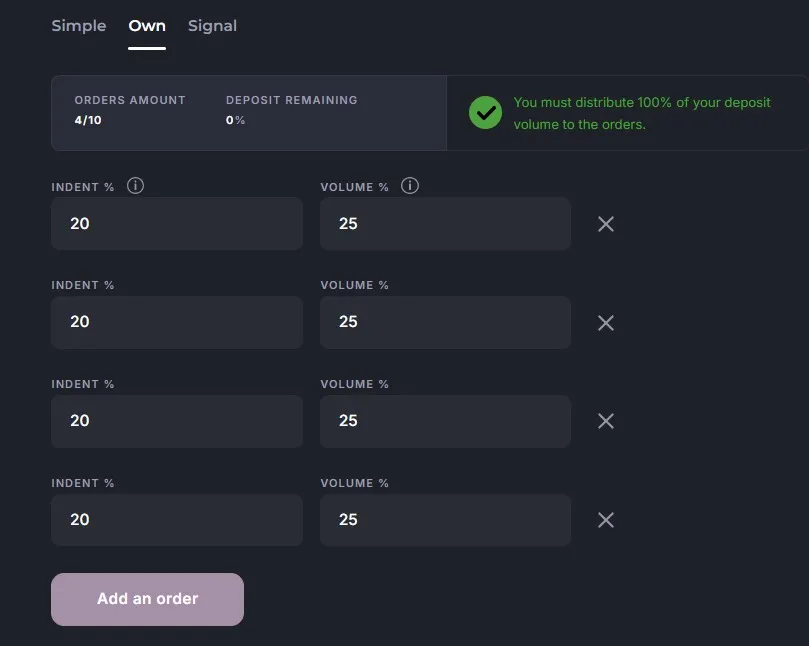Edit the fourth order's Volume % field
The image size is (809, 646).
(x=445, y=520)
